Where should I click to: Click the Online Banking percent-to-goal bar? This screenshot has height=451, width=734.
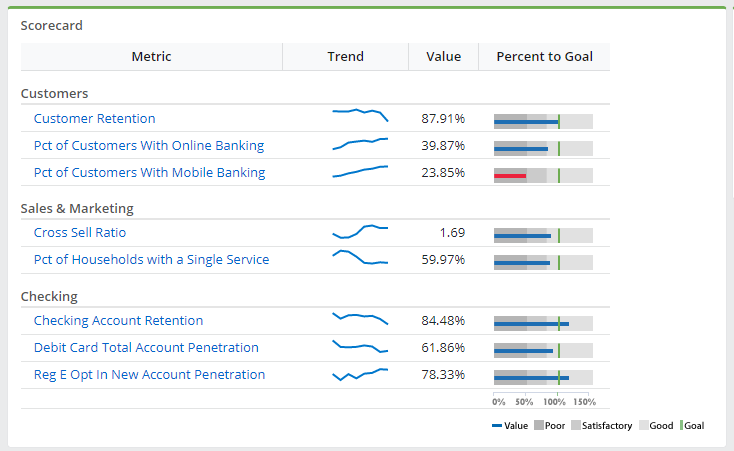pos(543,149)
